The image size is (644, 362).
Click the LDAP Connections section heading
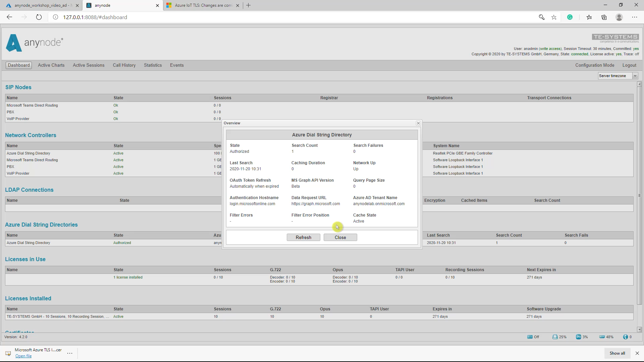[x=29, y=190]
